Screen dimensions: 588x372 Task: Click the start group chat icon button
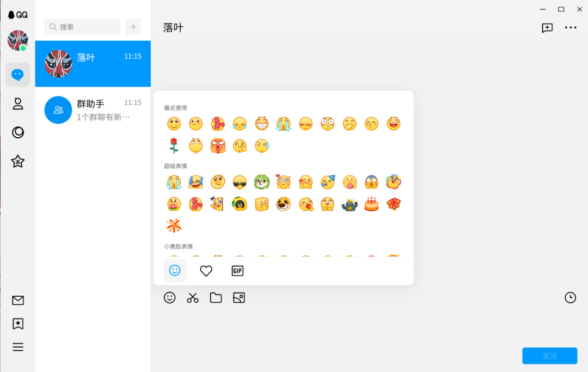point(547,28)
